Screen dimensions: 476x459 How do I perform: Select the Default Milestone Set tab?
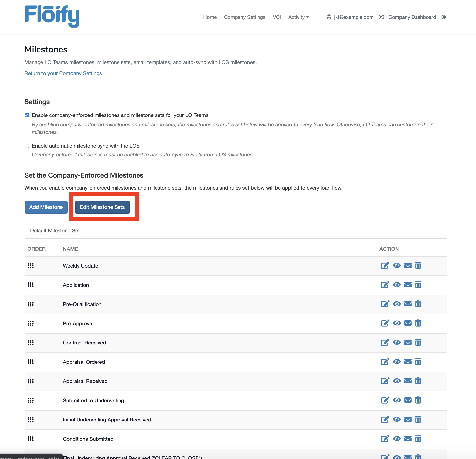tap(55, 231)
